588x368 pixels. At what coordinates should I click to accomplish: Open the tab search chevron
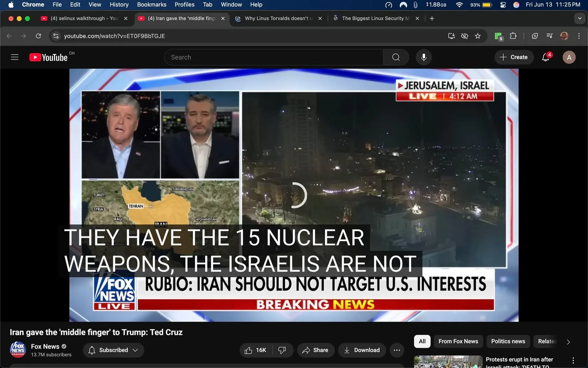click(579, 18)
